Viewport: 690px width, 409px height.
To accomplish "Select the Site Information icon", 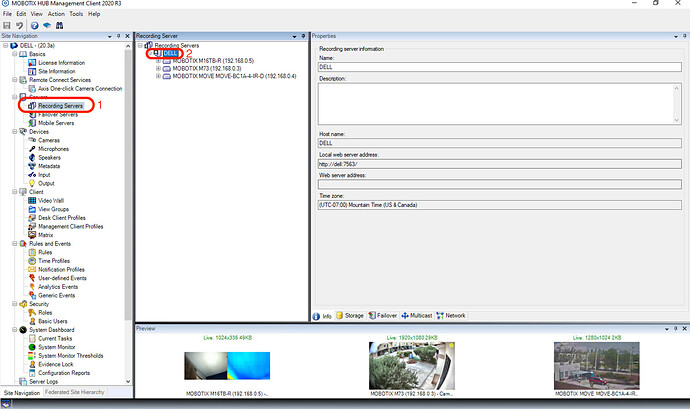I will pyautogui.click(x=32, y=71).
